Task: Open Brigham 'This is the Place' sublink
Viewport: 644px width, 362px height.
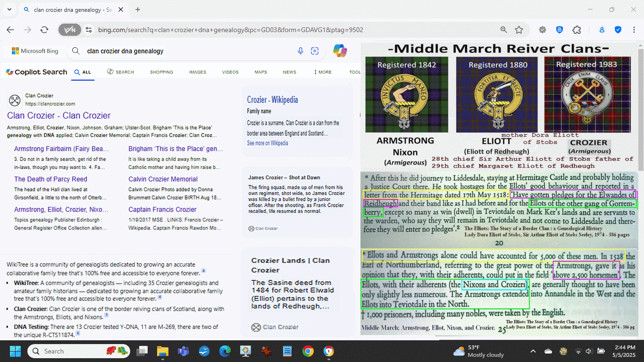Action: click(x=176, y=149)
